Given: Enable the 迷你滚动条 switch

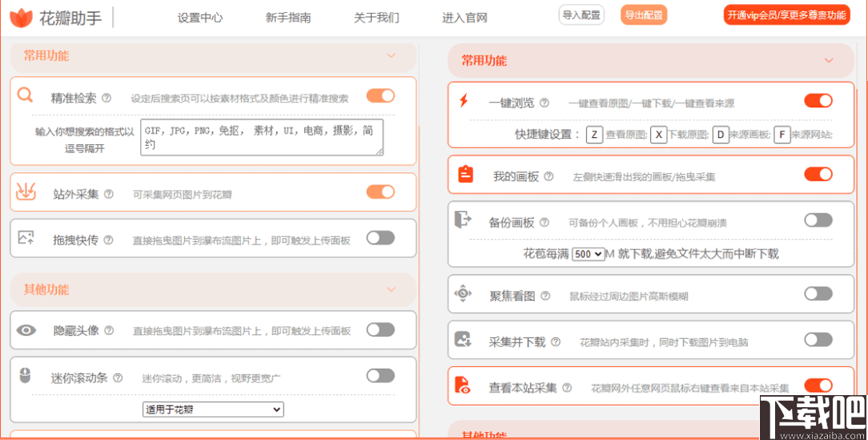Looking at the screenshot, I should point(380,376).
